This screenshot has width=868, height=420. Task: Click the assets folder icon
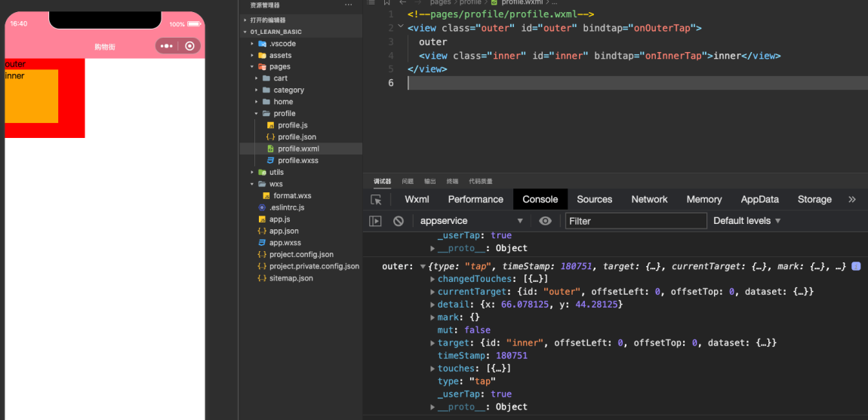(x=263, y=55)
